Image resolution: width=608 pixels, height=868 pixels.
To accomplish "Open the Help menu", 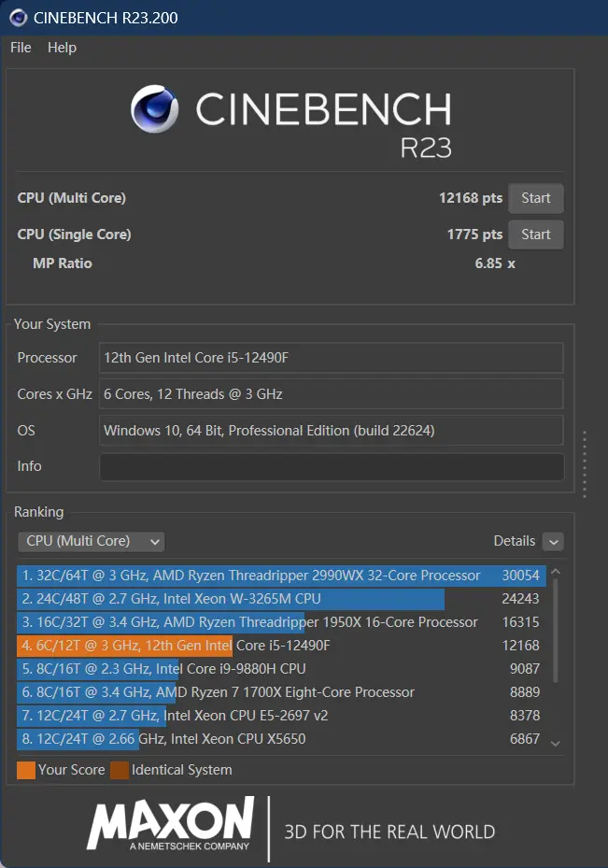I will 62,48.
